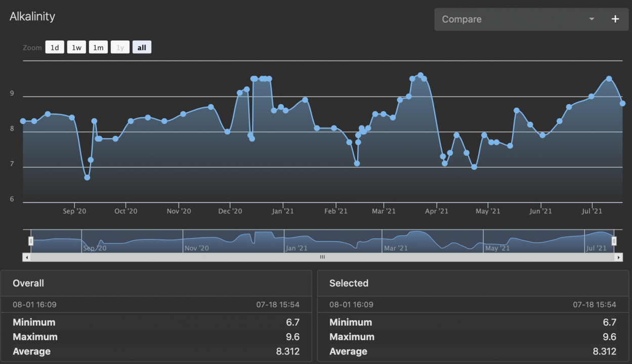The height and width of the screenshot is (364, 632).
Task: Set zoom range to 1d
Action: [55, 48]
